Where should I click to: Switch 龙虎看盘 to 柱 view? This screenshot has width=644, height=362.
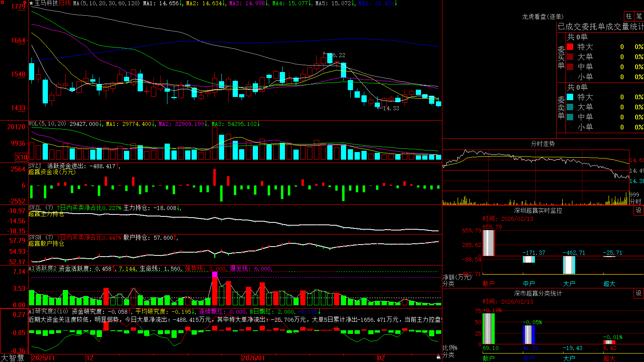point(629,16)
